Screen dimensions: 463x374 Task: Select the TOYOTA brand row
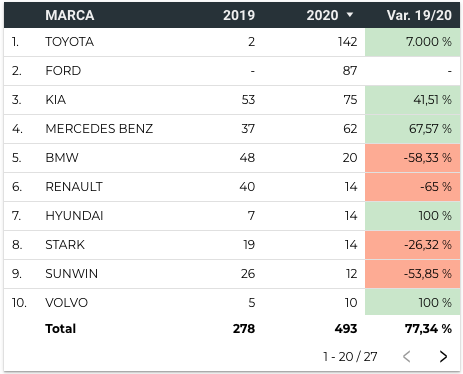point(232,42)
